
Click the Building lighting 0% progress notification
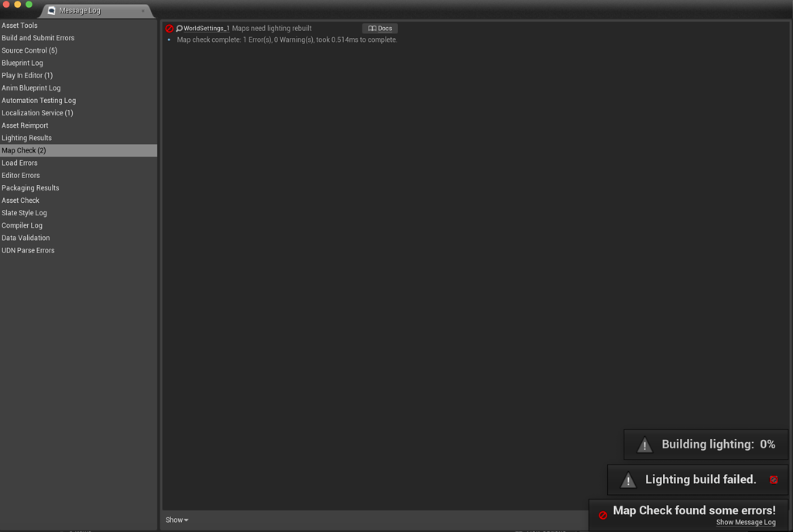coord(705,444)
